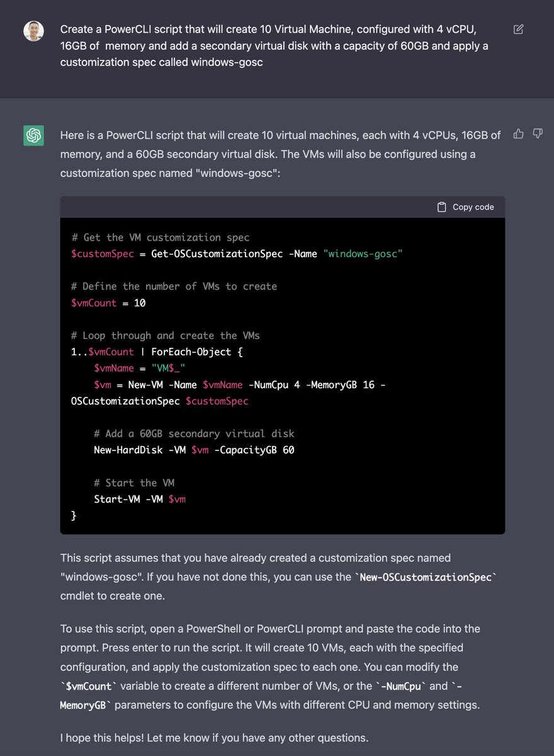Image resolution: width=554 pixels, height=756 pixels.
Task: Click the '# Get the VM customization spec' comment
Action: [x=160, y=238]
